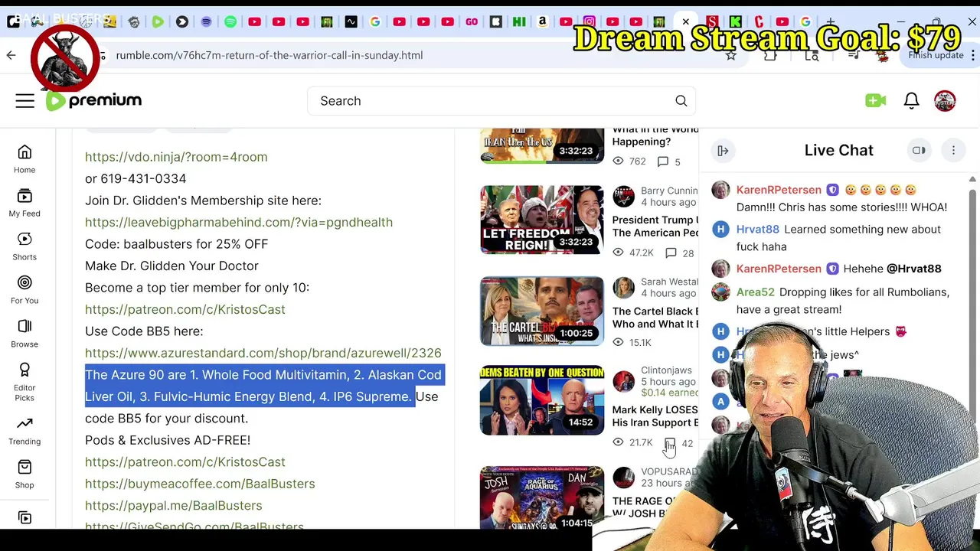Open the VOPUSARAD channel avatar
The width and height of the screenshot is (980, 551).
[x=623, y=478]
